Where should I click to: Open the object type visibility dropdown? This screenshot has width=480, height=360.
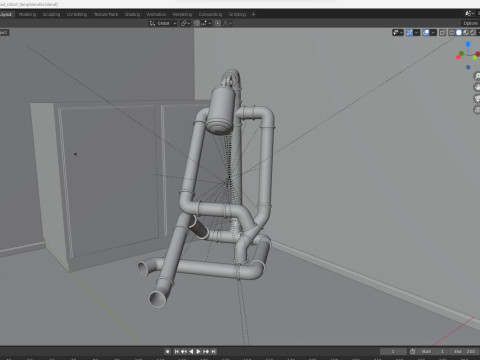tap(398, 32)
